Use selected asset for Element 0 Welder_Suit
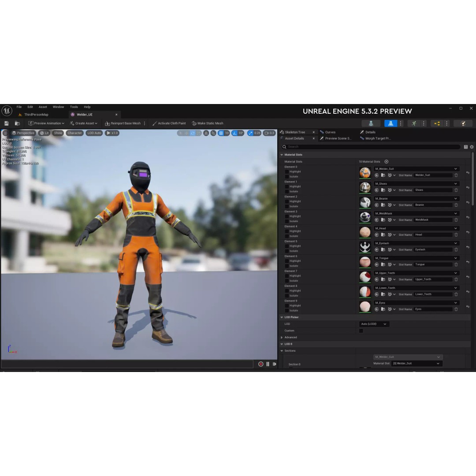 [x=377, y=175]
